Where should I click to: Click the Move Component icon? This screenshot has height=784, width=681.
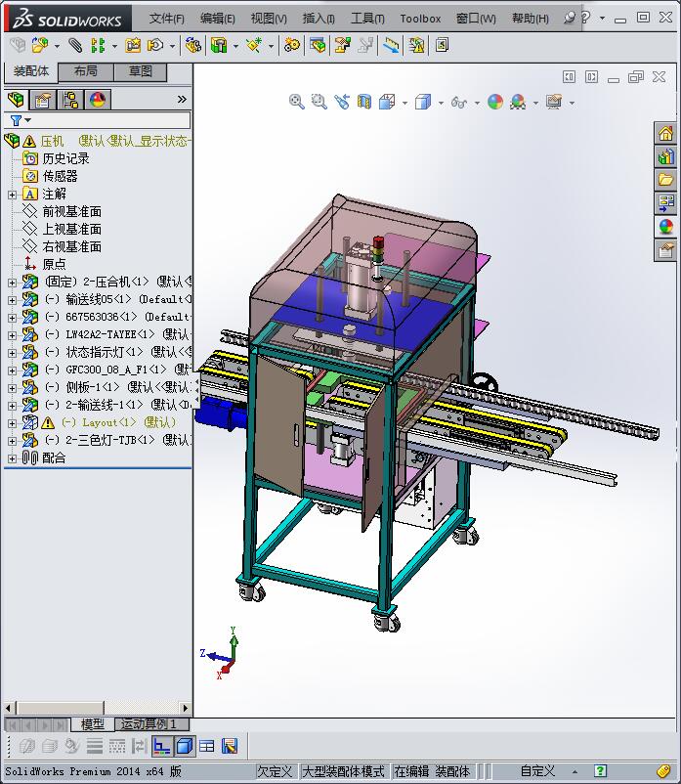click(x=155, y=46)
